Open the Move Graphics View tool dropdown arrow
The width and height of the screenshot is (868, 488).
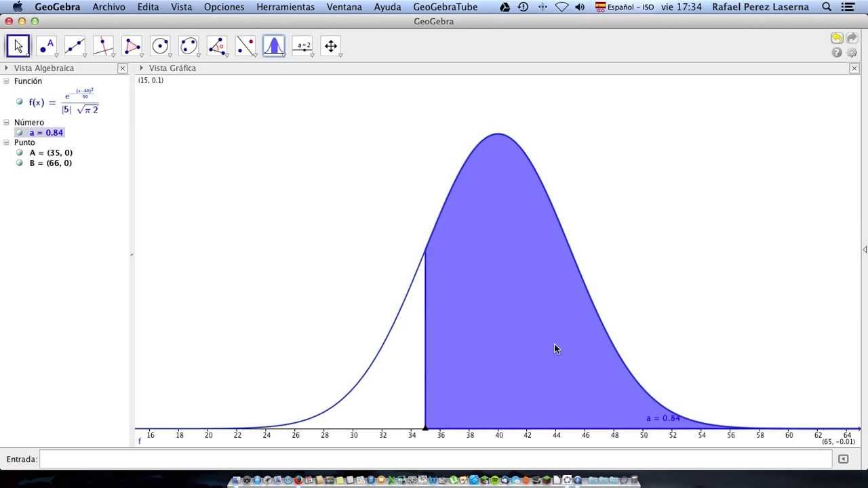340,55
